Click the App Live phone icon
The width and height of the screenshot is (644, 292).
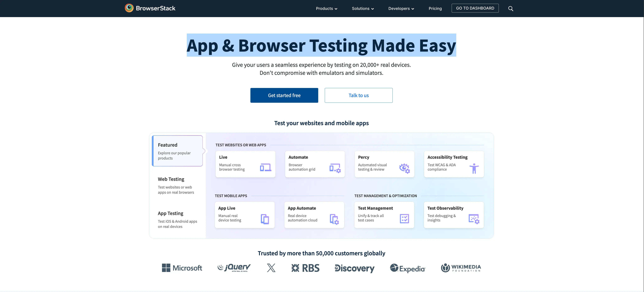265,219
